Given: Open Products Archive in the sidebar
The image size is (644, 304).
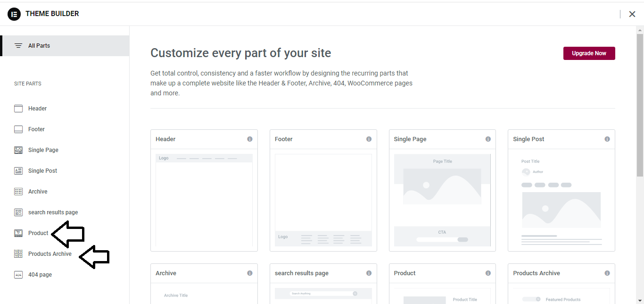Looking at the screenshot, I should 50,254.
